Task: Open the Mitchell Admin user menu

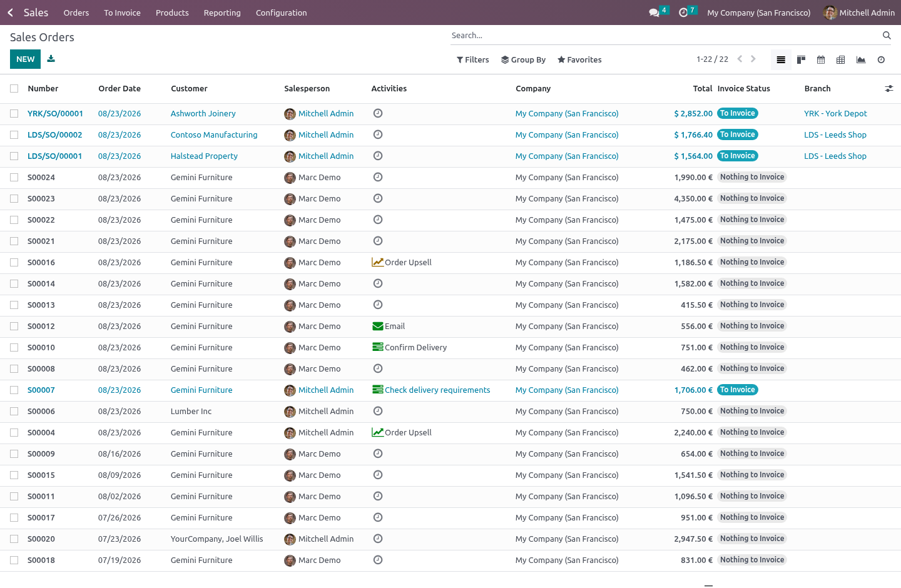Action: coord(859,13)
